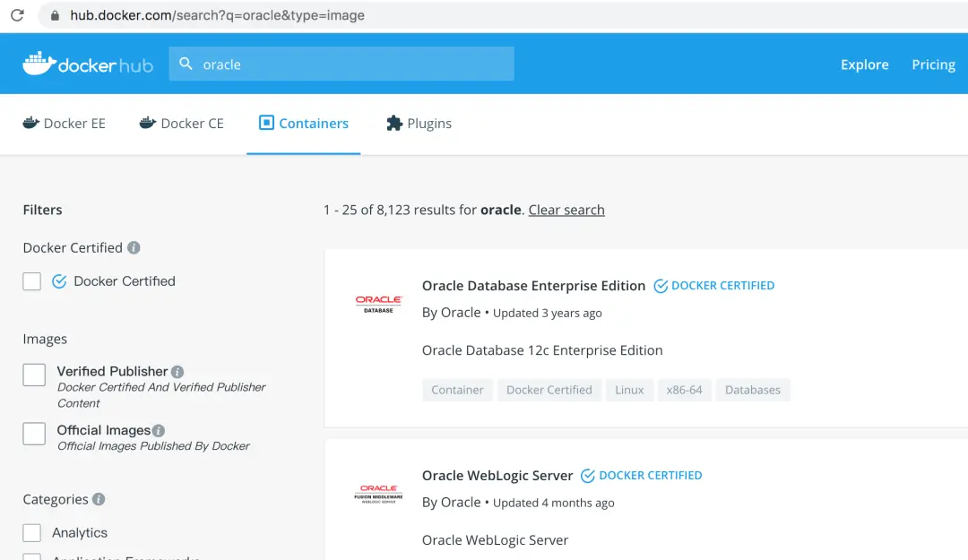Click certified badge icon on WebLogic Server result
The image size is (968, 560).
point(588,476)
